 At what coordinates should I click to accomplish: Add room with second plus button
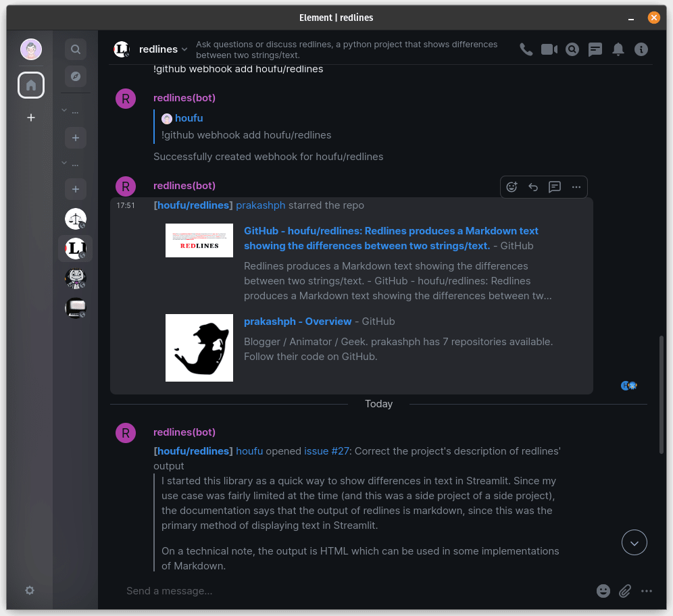point(76,189)
